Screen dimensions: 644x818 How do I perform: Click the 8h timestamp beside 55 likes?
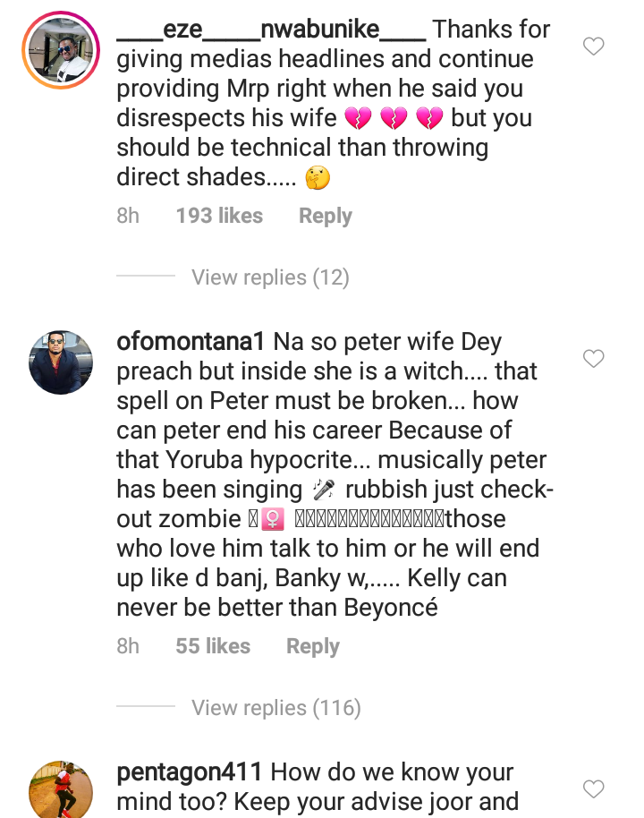[x=128, y=646]
